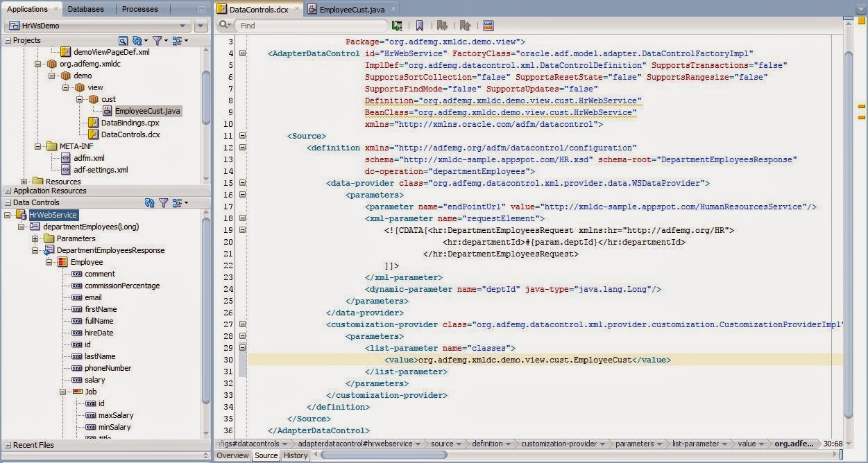The image size is (868, 463).
Task: Click the Projects panel search icon
Action: 124,41
